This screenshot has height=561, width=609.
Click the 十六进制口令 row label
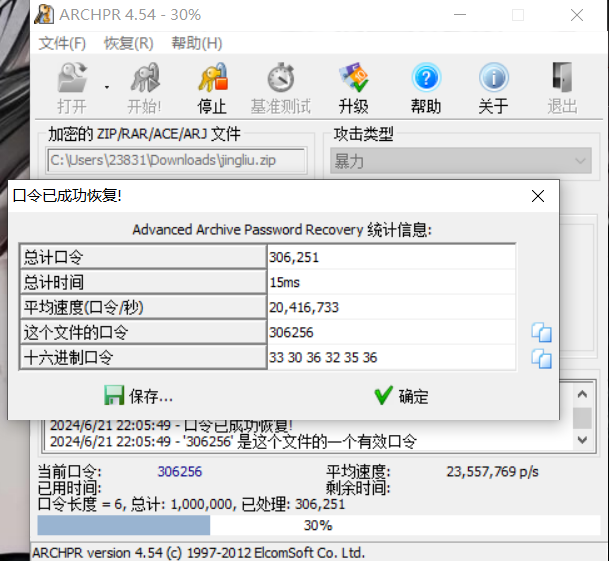tap(143, 357)
